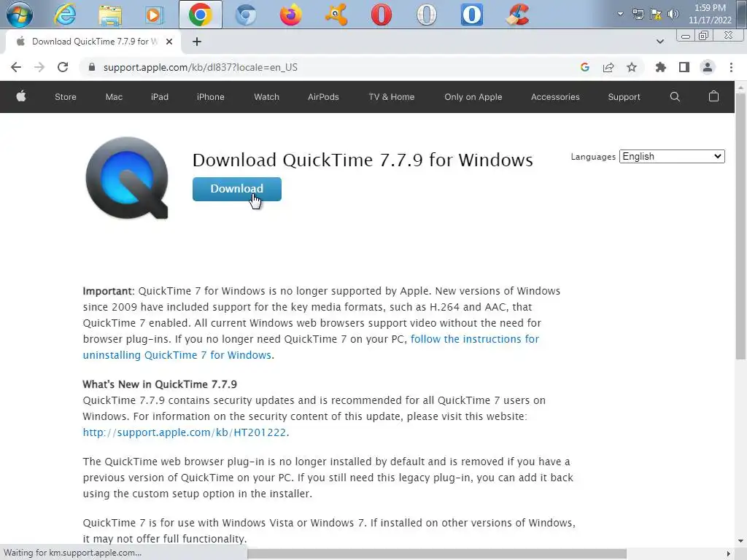Screen dimensions: 747x560
Task: Open the Chromium taskbar icon
Action: (x=246, y=15)
